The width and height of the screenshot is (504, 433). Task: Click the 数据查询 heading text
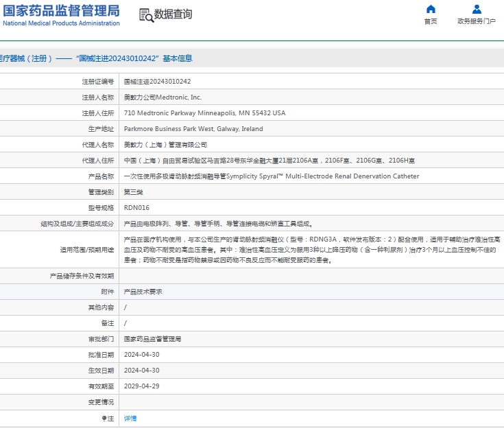pyautogui.click(x=173, y=14)
